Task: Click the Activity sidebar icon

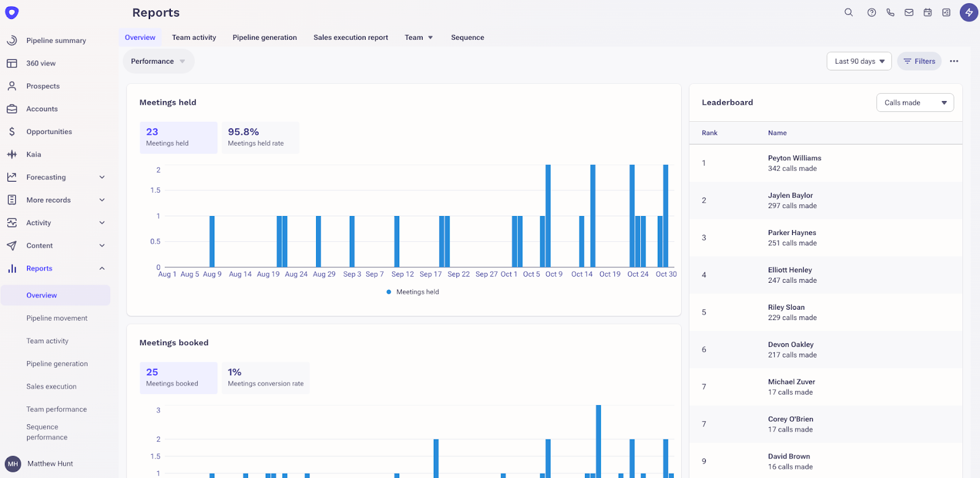Action: tap(12, 223)
